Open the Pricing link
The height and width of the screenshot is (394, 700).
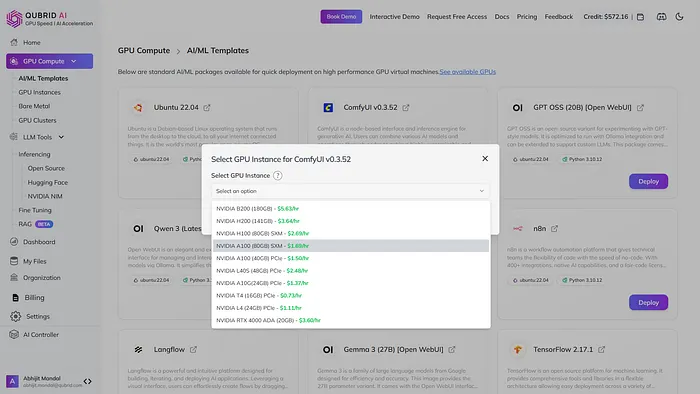pyautogui.click(x=527, y=17)
